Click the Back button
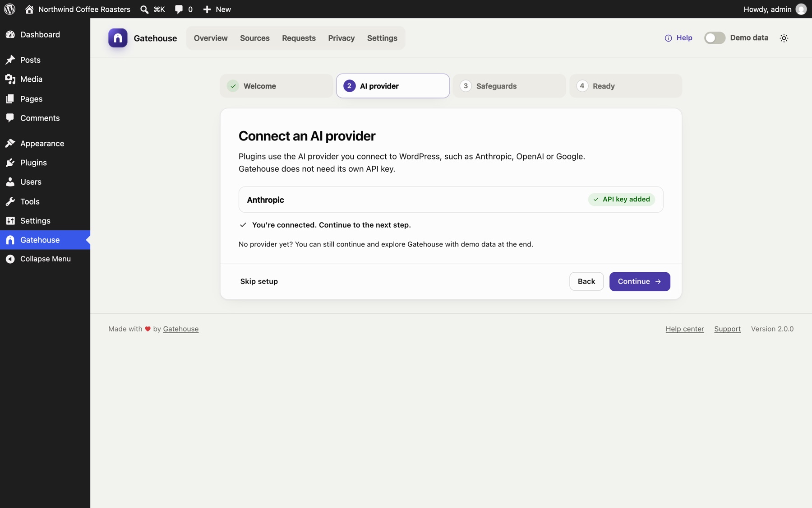The image size is (812, 508). coord(586,281)
